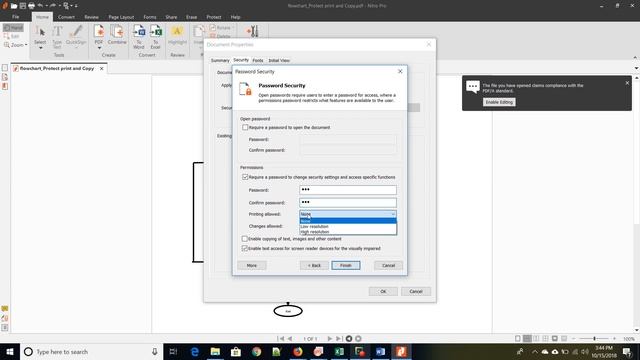Open the Printing allowed dropdown
This screenshot has width=640, height=360.
click(x=348, y=214)
